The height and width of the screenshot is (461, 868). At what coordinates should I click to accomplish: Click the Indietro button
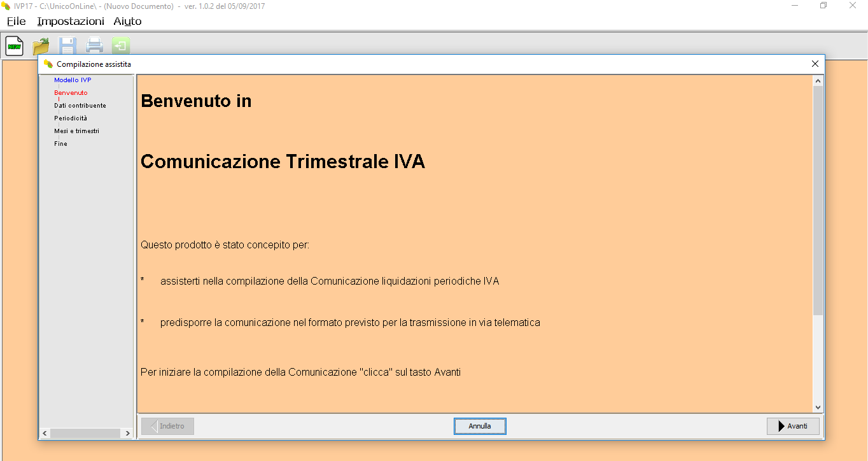168,426
